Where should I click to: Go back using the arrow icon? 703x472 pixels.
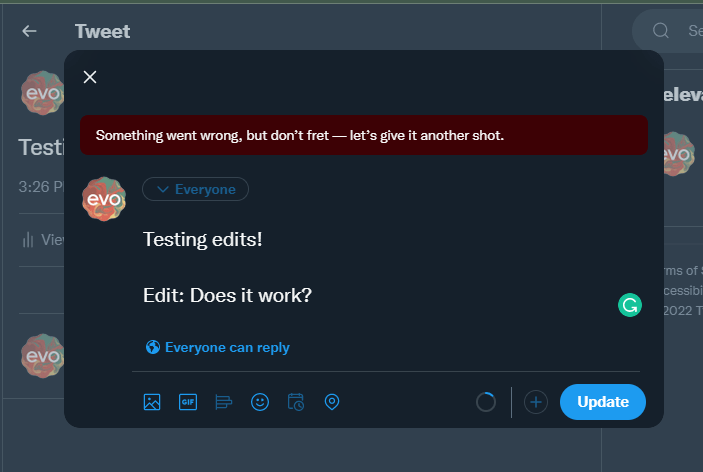(x=29, y=31)
